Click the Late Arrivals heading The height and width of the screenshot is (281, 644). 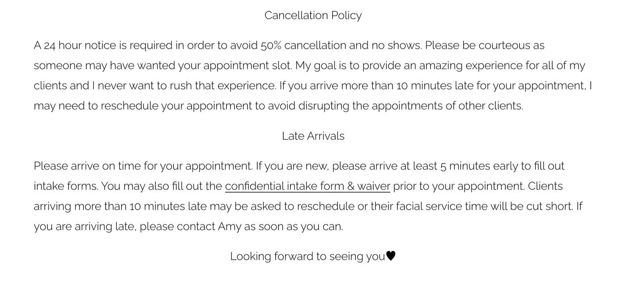pos(313,136)
